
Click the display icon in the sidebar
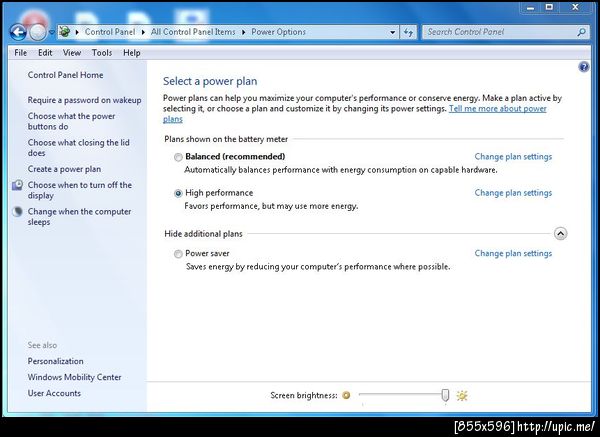(17, 186)
